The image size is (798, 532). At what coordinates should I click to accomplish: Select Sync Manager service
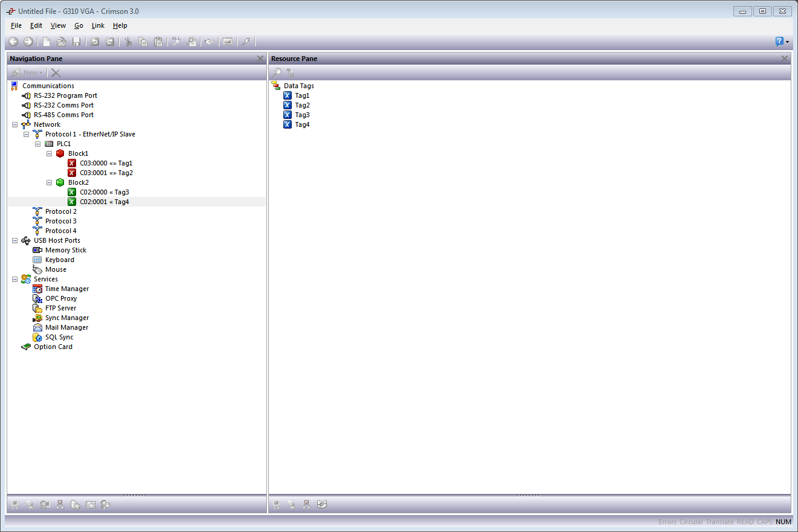tap(67, 318)
